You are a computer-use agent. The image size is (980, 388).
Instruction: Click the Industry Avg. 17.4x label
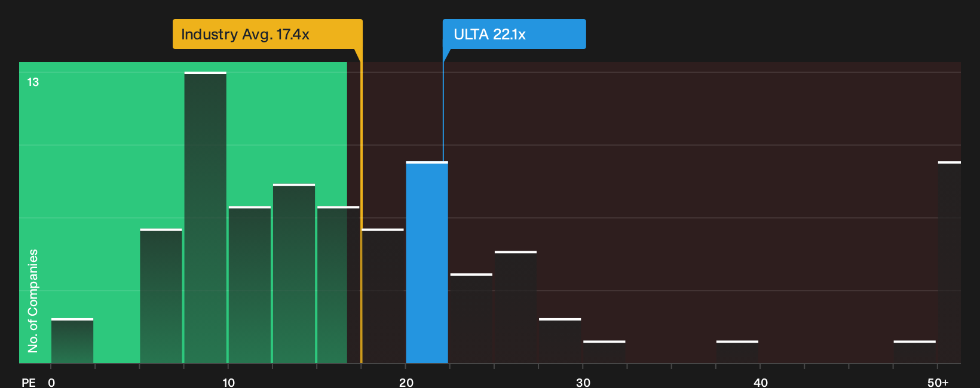point(267,34)
